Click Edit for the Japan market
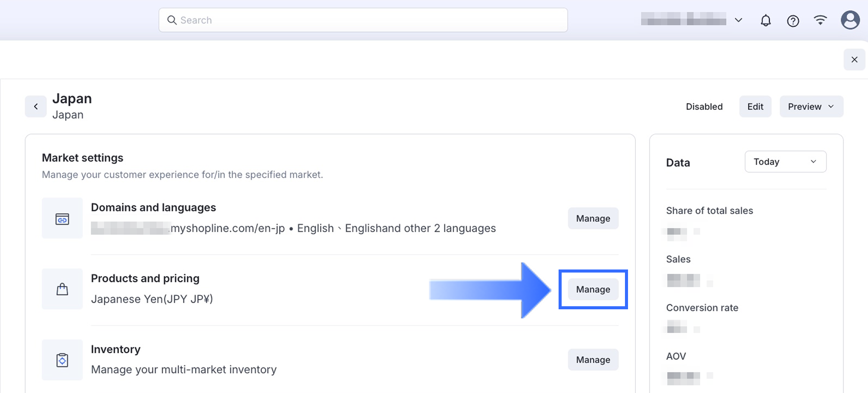 point(755,107)
